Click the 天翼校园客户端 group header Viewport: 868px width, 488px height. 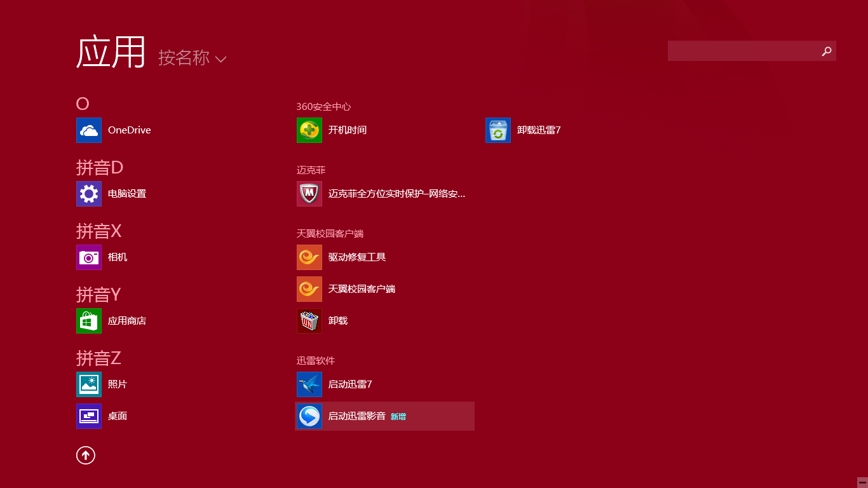[x=330, y=234]
